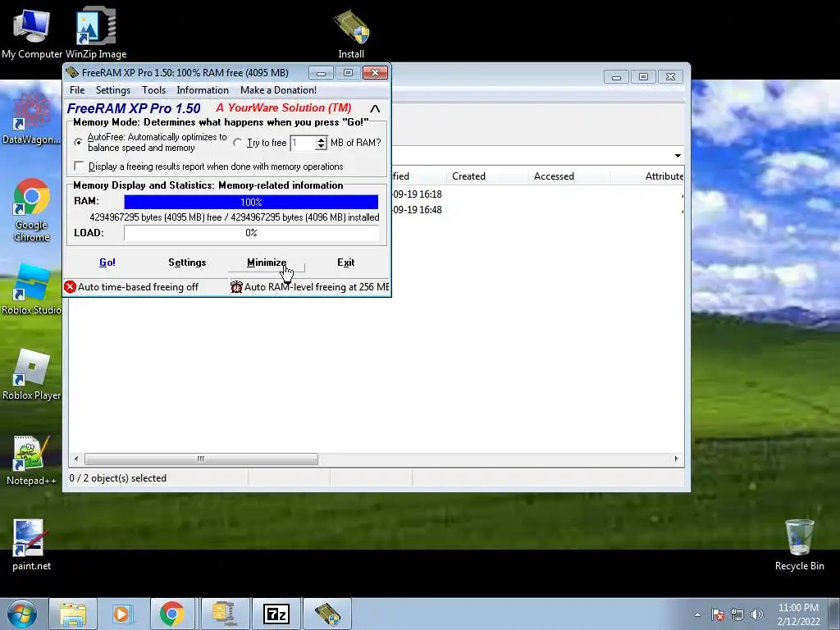Click Auto time-based freeing off status text
This screenshot has width=840, height=630.
tap(138, 286)
